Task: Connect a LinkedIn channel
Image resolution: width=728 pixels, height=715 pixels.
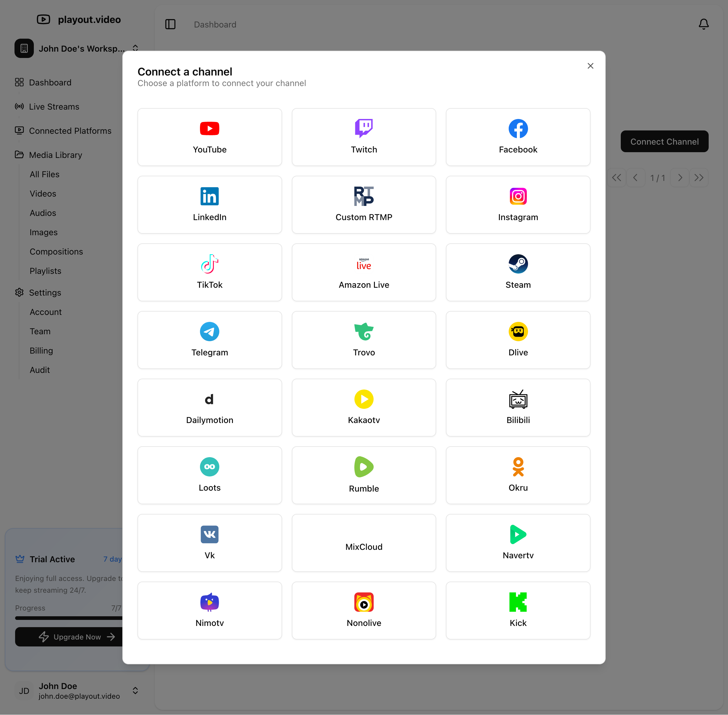Action: pos(210,205)
